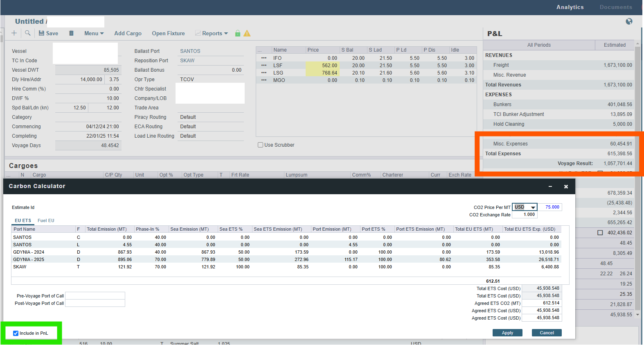The width and height of the screenshot is (644, 345).
Task: Click the P&L panel vertical scrollbar
Action: tap(637, 164)
